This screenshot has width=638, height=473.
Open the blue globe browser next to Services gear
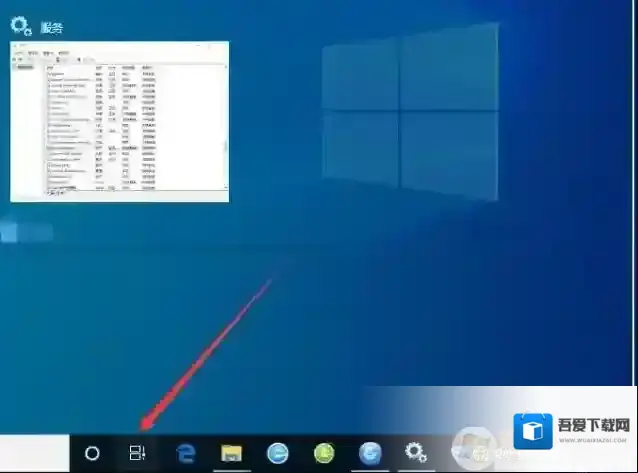[x=370, y=453]
